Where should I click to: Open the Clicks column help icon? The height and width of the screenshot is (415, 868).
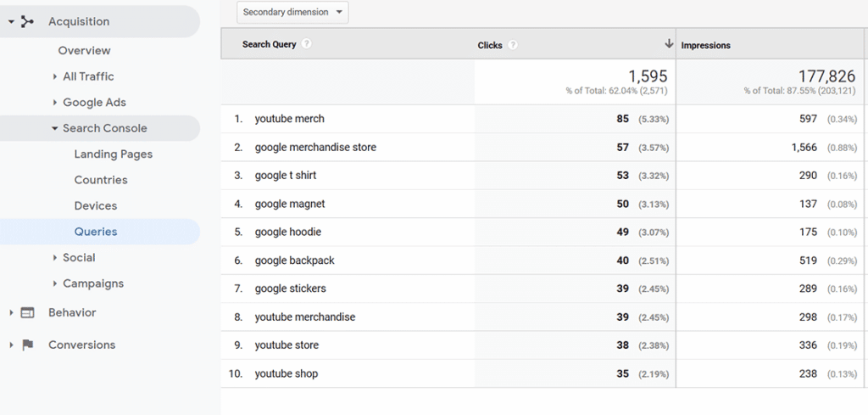[513, 45]
